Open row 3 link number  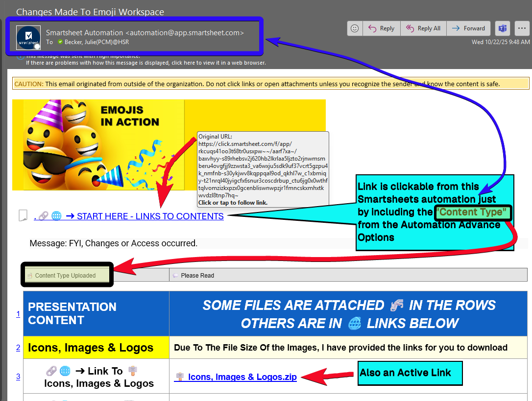[x=18, y=377]
